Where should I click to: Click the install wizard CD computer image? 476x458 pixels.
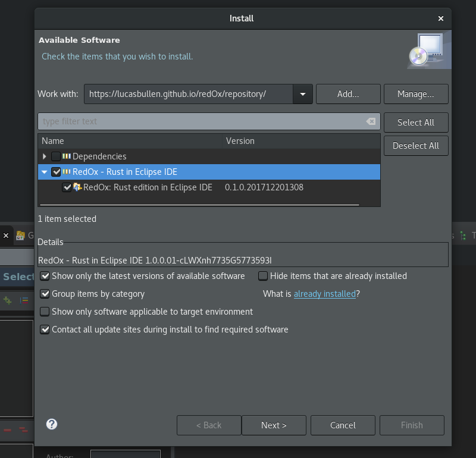[x=429, y=50]
